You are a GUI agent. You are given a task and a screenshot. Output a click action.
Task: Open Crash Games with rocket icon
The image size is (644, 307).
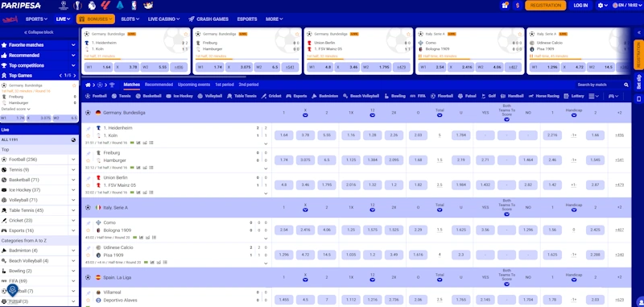[x=208, y=19]
